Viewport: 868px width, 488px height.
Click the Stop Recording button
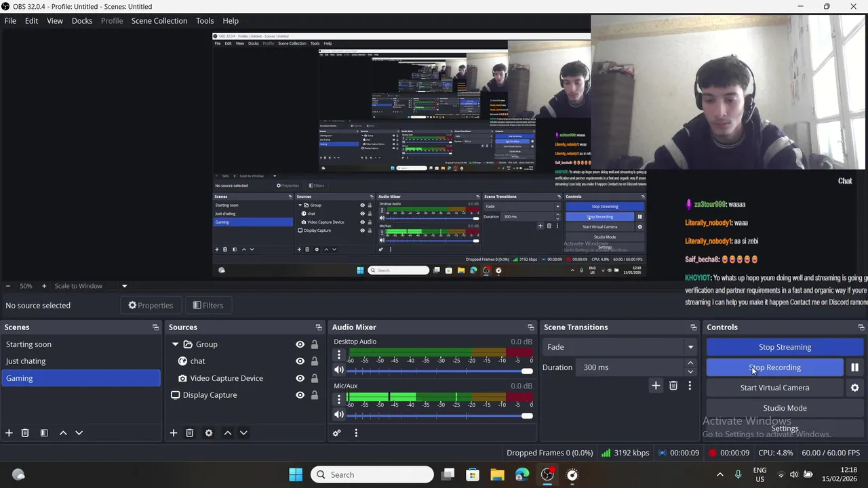tap(774, 367)
